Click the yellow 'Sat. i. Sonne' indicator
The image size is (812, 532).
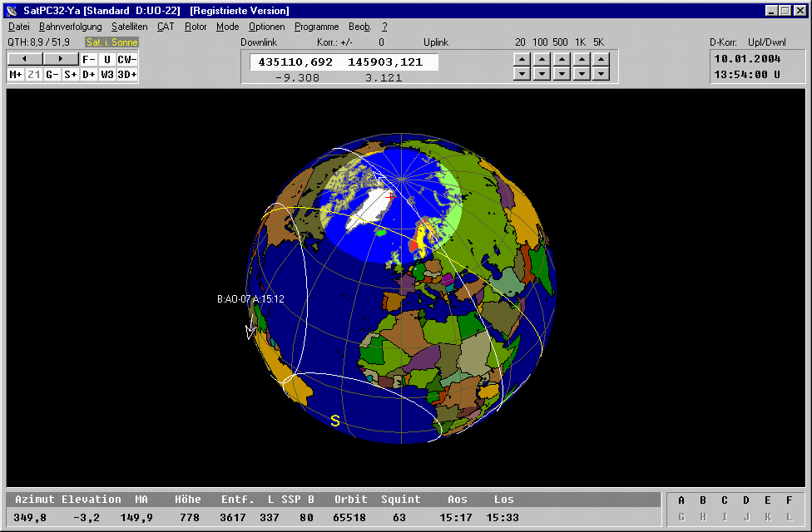tap(111, 42)
